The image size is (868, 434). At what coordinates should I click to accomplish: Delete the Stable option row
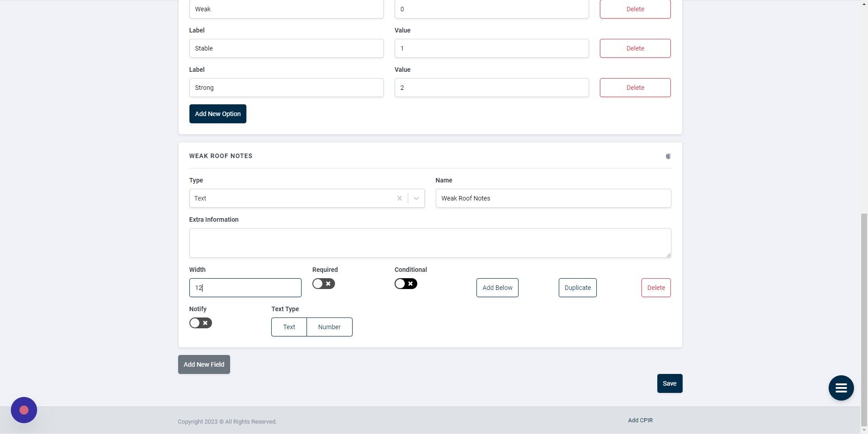point(635,48)
